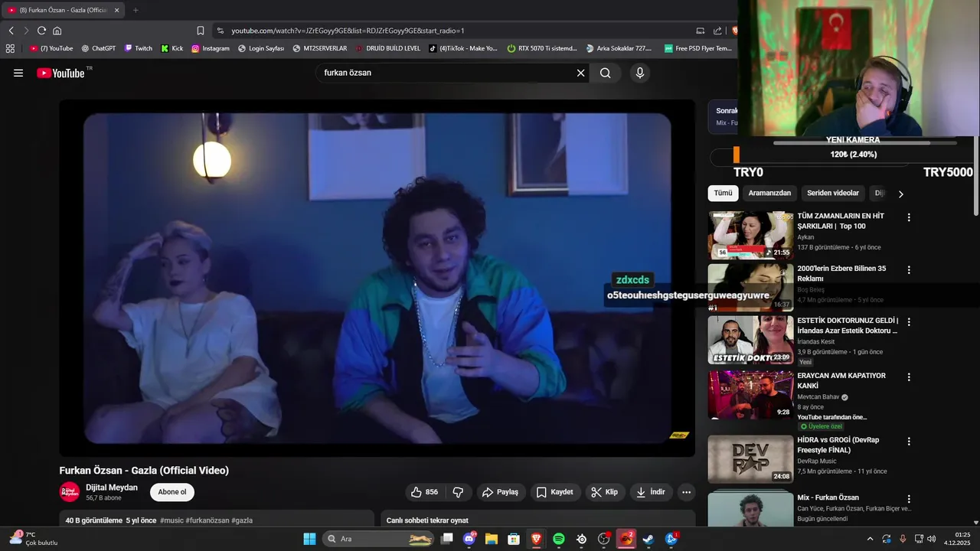Click the Klip clip button
980x551 pixels.
[x=605, y=492]
